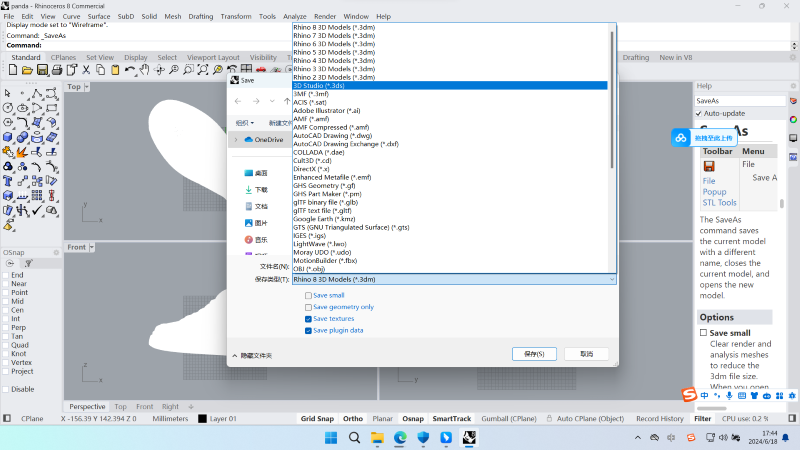Select the Rectangle tool in left sidebar

(x=52, y=108)
